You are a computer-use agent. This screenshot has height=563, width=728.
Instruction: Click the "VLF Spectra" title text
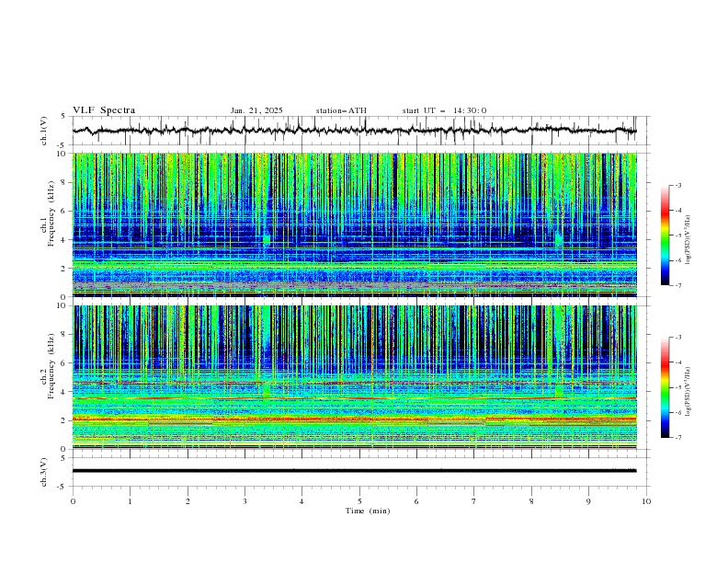[104, 110]
